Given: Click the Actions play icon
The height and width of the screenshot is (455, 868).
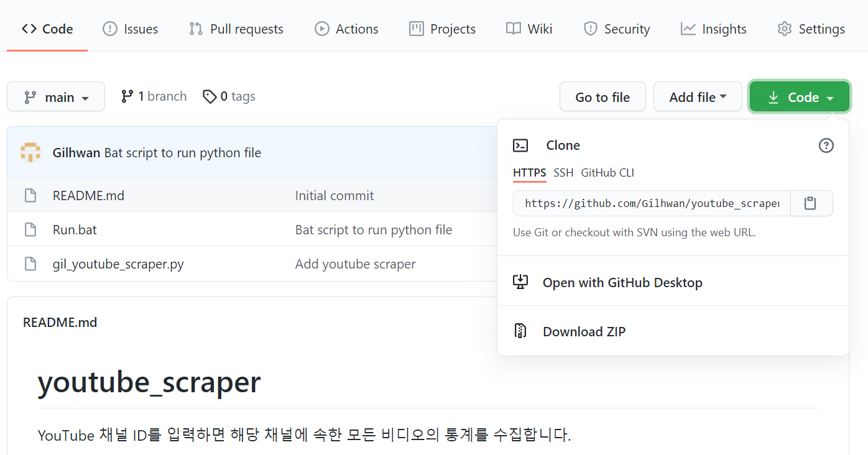Looking at the screenshot, I should 322,29.
